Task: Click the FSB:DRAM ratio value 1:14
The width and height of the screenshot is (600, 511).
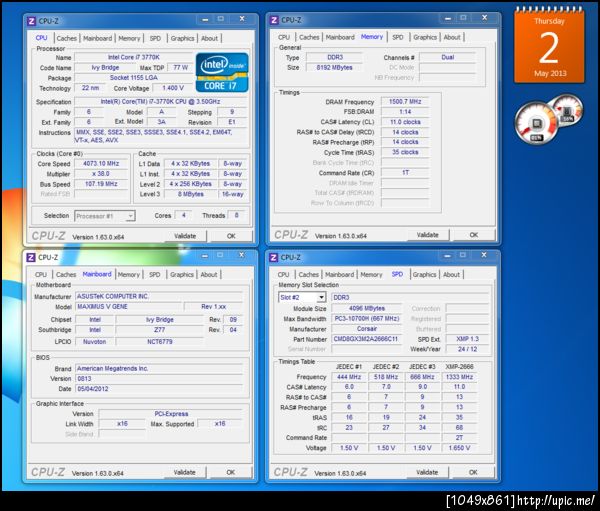Action: coord(405,112)
